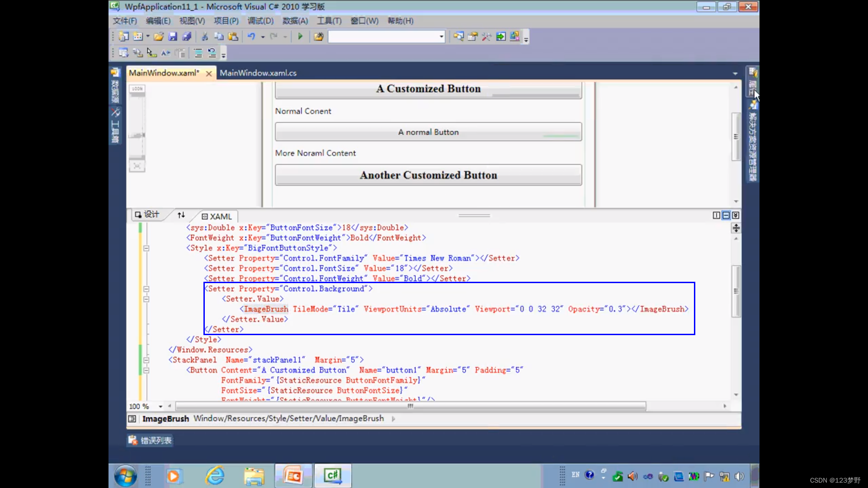Click the Undo arrow icon
Image resolution: width=868 pixels, height=488 pixels.
(251, 37)
